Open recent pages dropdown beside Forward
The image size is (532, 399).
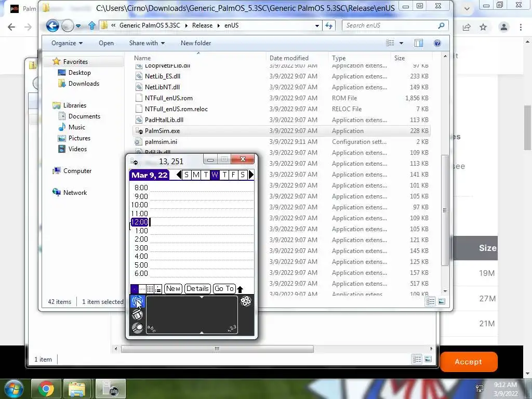(x=78, y=25)
